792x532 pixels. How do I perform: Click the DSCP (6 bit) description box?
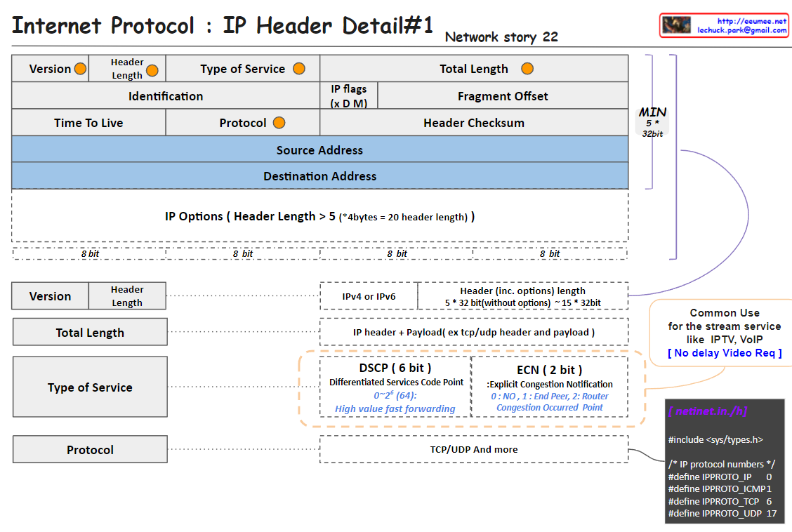tap(395, 387)
